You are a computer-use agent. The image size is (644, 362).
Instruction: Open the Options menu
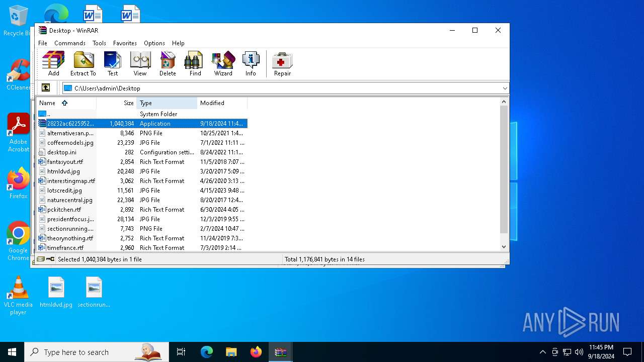coord(154,43)
